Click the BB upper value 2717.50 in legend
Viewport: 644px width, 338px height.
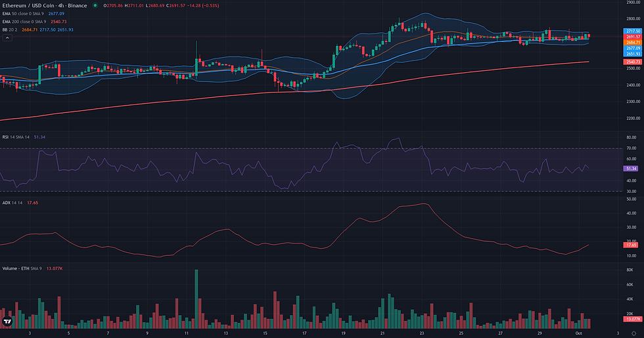(x=47, y=30)
